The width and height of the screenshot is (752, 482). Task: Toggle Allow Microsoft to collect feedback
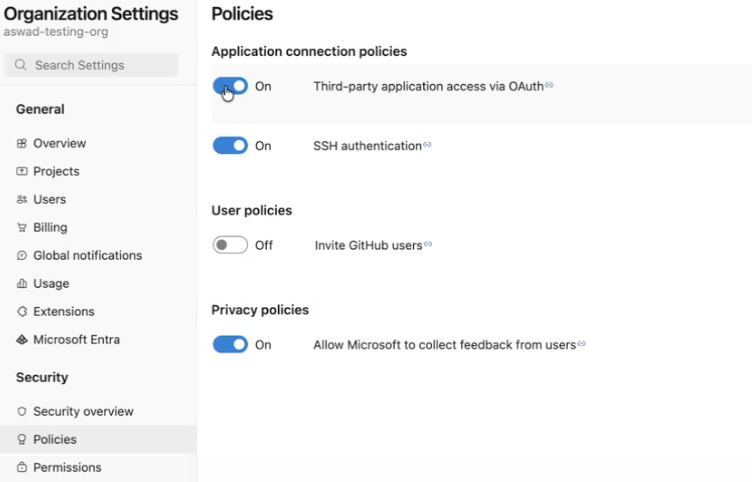[x=230, y=344]
